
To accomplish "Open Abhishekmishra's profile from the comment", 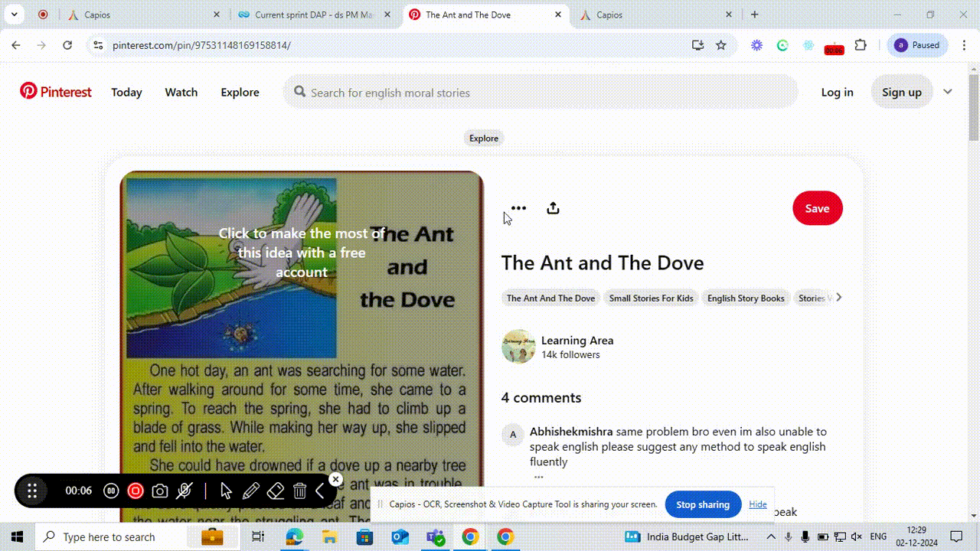I will point(571,432).
